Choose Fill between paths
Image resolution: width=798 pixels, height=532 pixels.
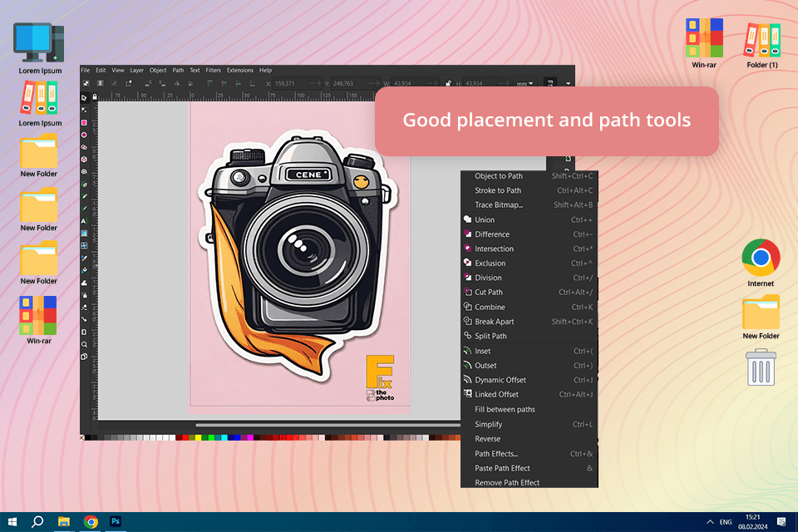tap(530, 409)
